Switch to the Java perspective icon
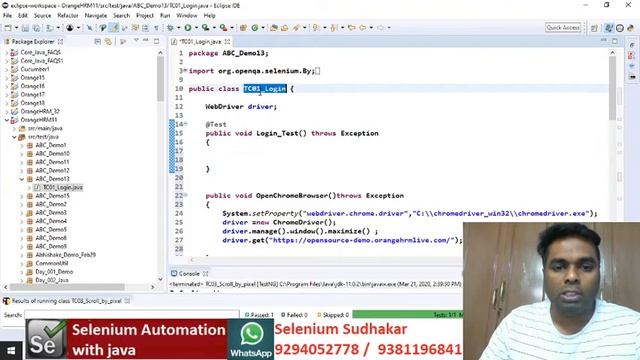The height and width of the screenshot is (360, 640). 609,28
